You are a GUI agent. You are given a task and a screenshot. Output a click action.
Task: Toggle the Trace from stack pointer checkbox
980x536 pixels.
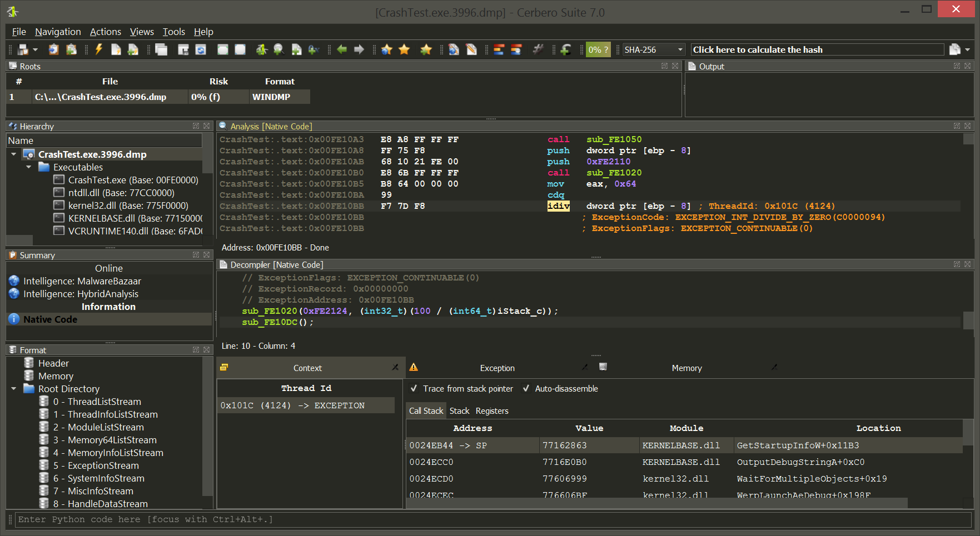click(x=414, y=389)
